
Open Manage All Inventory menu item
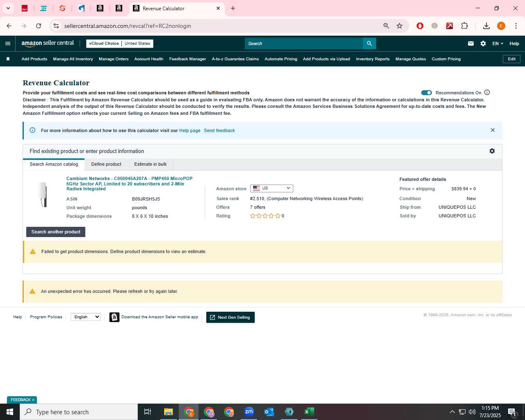click(73, 59)
